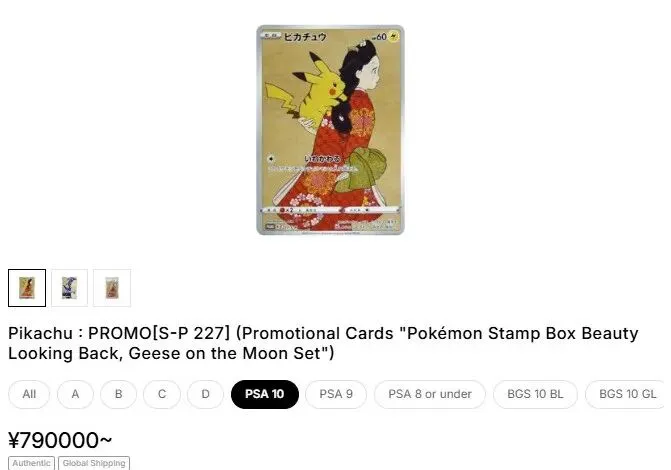Select the All condition filter

29,394
